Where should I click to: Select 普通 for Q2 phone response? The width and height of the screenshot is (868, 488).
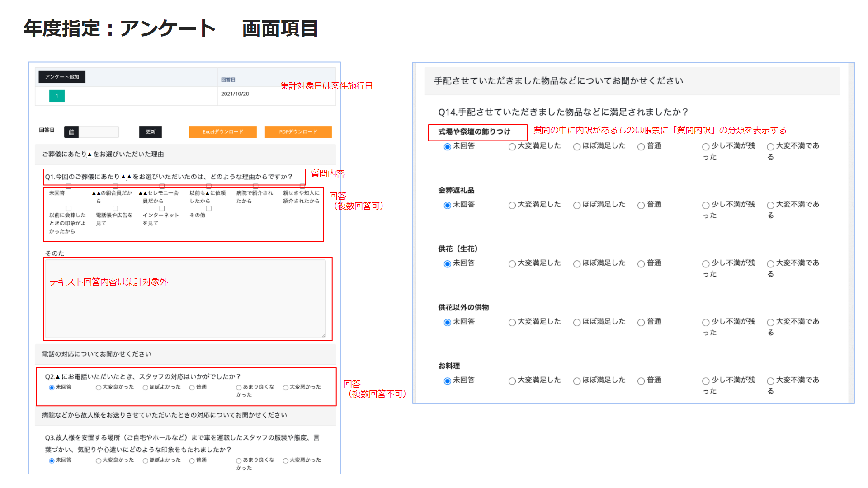coord(192,388)
